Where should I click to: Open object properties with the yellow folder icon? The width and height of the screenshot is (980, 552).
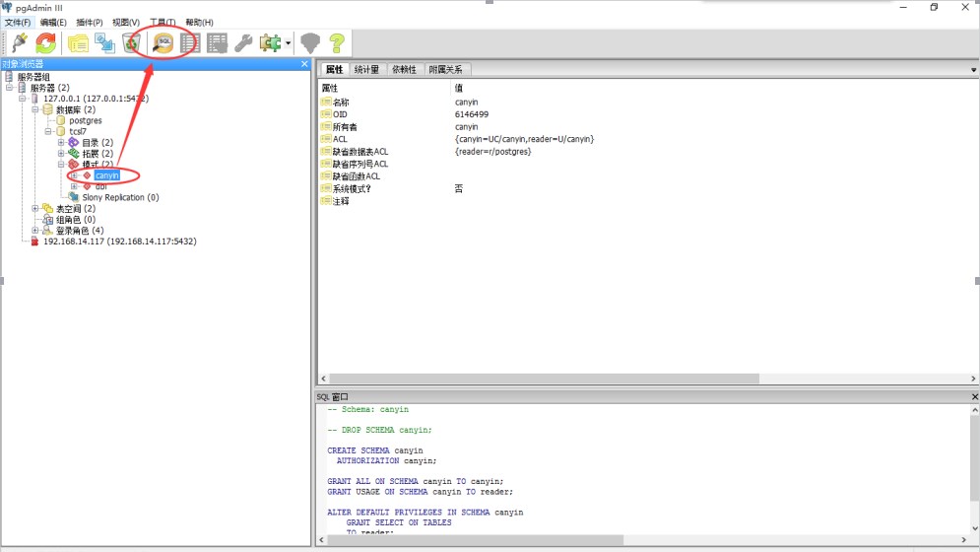[78, 43]
